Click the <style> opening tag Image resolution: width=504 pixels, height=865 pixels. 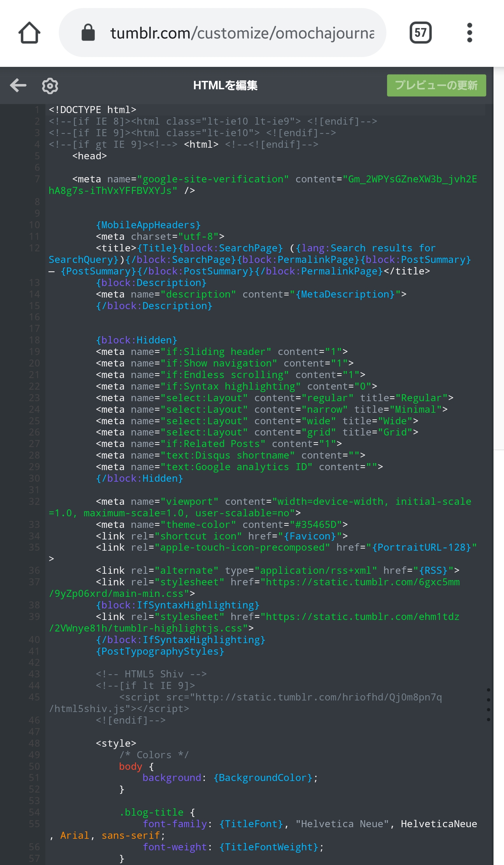pyautogui.click(x=116, y=744)
